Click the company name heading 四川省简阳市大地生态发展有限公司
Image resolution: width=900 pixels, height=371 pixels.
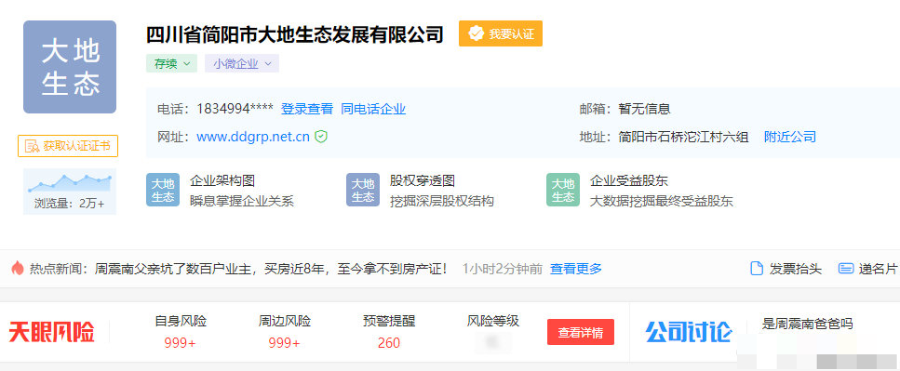pyautogui.click(x=295, y=34)
